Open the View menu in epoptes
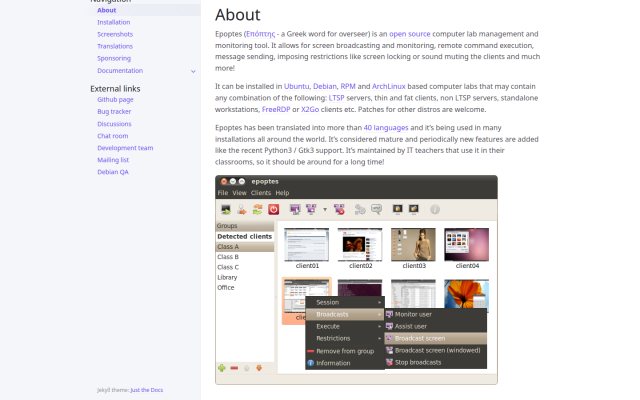640x400 pixels. pyautogui.click(x=239, y=193)
